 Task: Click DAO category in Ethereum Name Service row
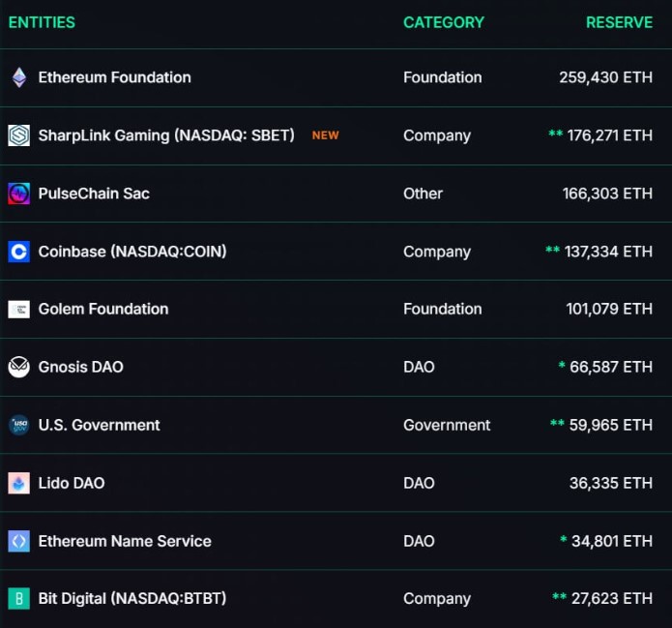tap(419, 541)
